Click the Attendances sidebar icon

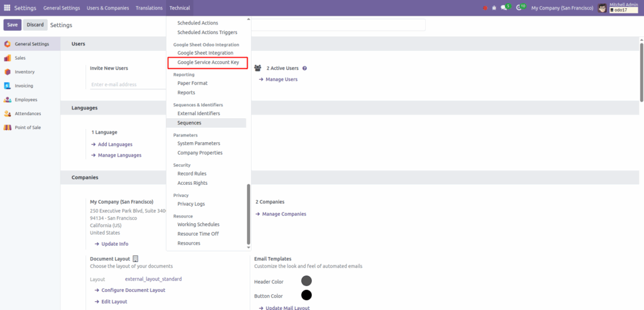(x=7, y=114)
